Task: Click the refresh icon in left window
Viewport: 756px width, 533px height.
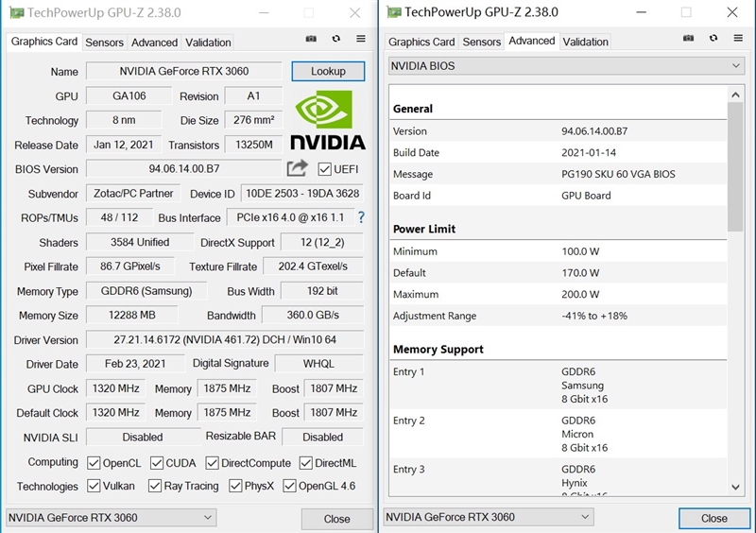Action: [336, 39]
